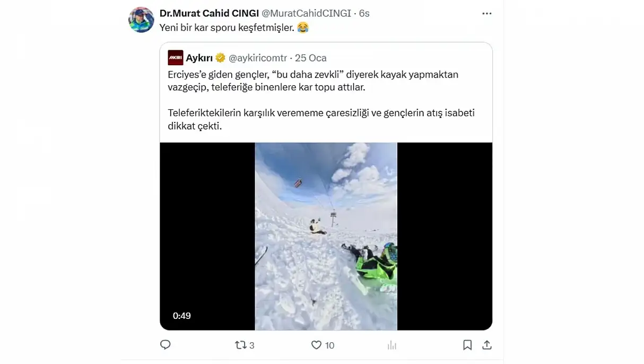The height and width of the screenshot is (364, 644).
Task: Click the 'Yeni bir kar sporu keşfetmişler' text
Action: pyautogui.click(x=227, y=28)
